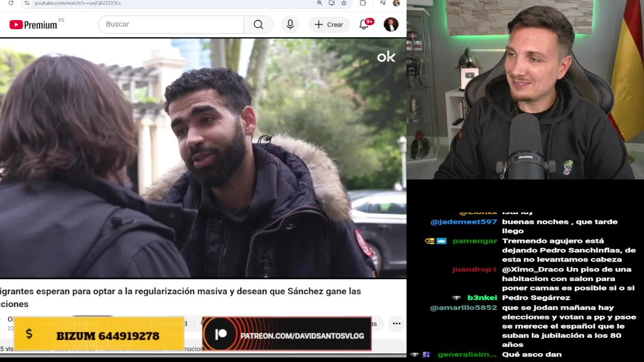This screenshot has height=362, width=644.
Task: Open the three-dot more actions button
Action: point(396,323)
